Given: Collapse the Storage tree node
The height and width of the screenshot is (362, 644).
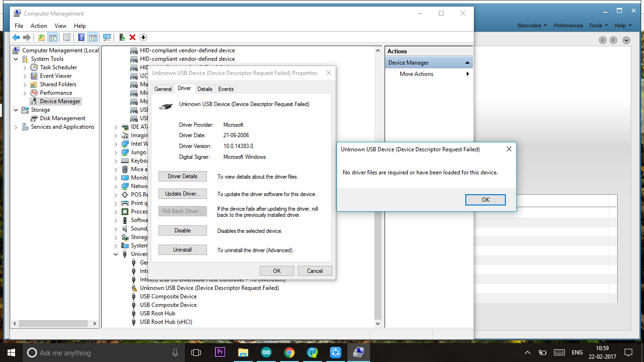Looking at the screenshot, I should click(x=16, y=110).
